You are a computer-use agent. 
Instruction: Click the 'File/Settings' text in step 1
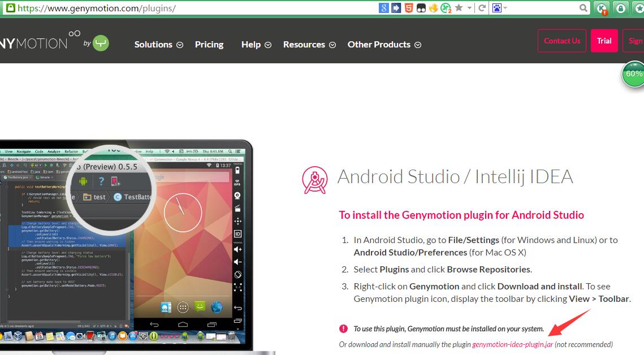[x=474, y=240]
